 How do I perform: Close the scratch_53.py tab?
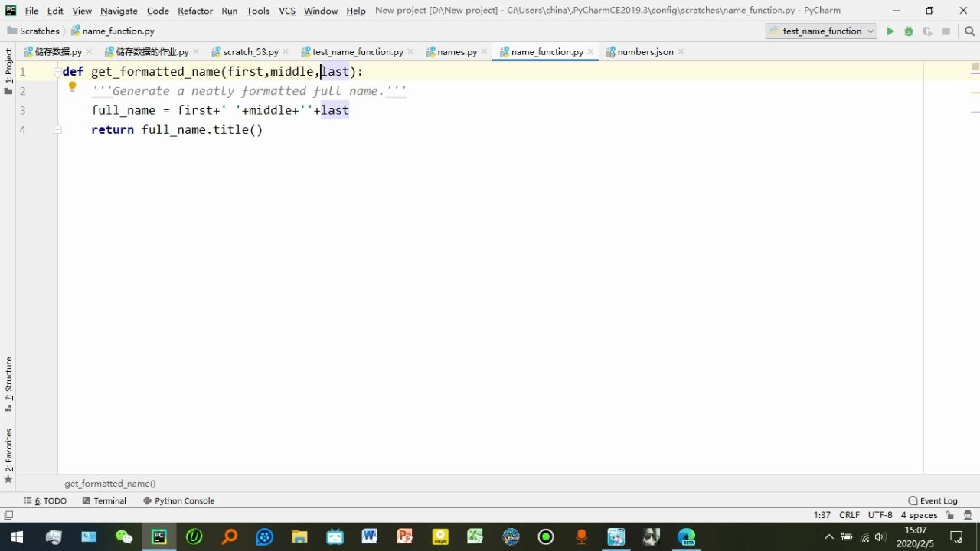coord(284,51)
